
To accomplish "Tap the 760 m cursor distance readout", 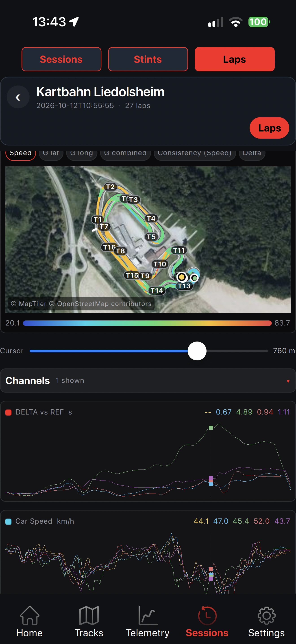I will (284, 351).
